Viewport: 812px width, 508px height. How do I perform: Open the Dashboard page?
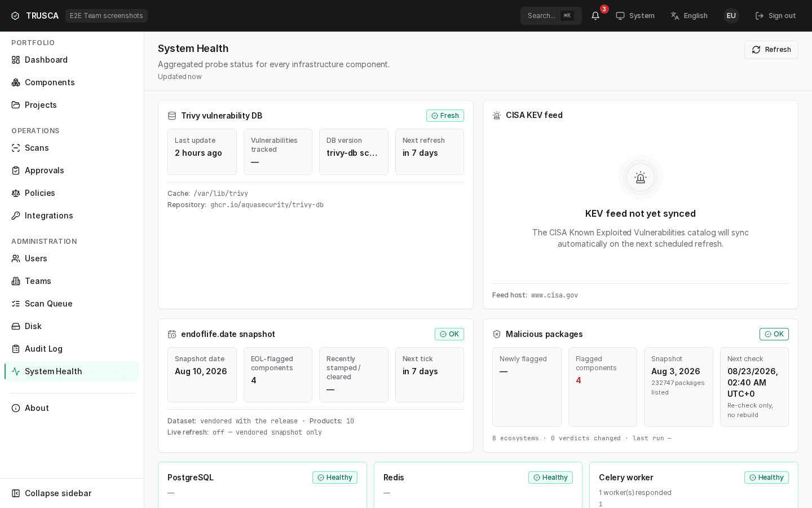[72, 60]
